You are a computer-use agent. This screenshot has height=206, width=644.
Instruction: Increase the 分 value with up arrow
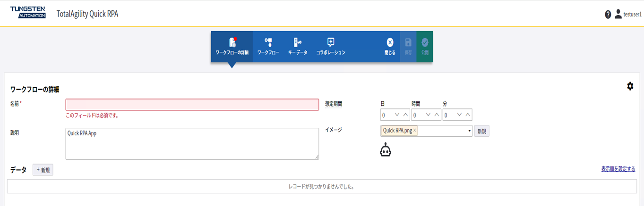coord(468,115)
